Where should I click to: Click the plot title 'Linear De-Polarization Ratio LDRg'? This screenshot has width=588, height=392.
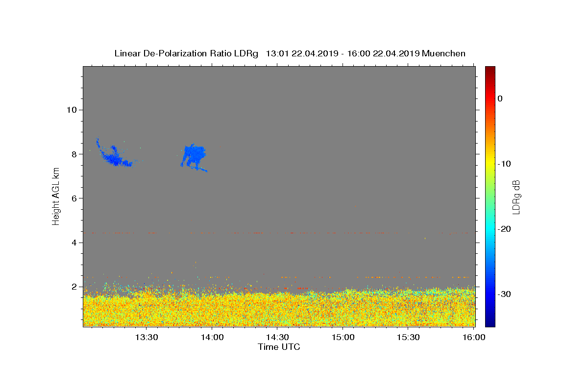(186, 53)
